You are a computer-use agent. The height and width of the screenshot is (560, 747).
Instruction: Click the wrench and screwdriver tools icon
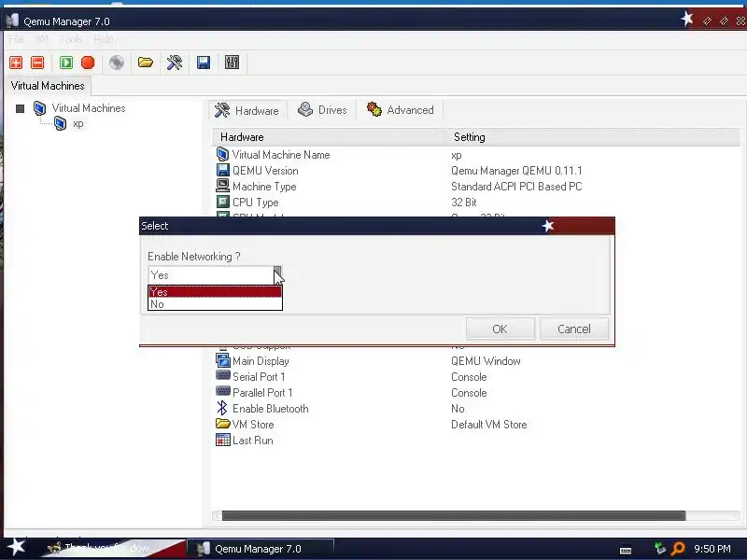(175, 63)
